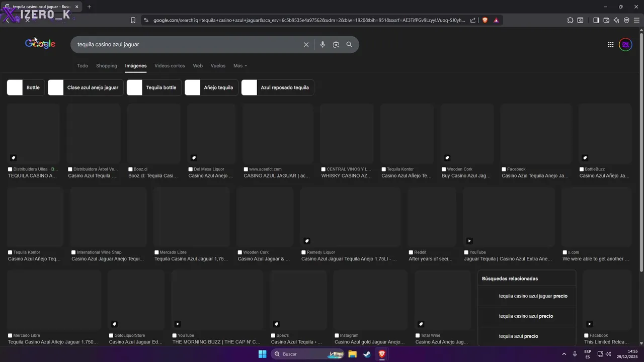Viewport: 644px width, 362px height.
Task: Open site information icon in address bar
Action: point(146,20)
